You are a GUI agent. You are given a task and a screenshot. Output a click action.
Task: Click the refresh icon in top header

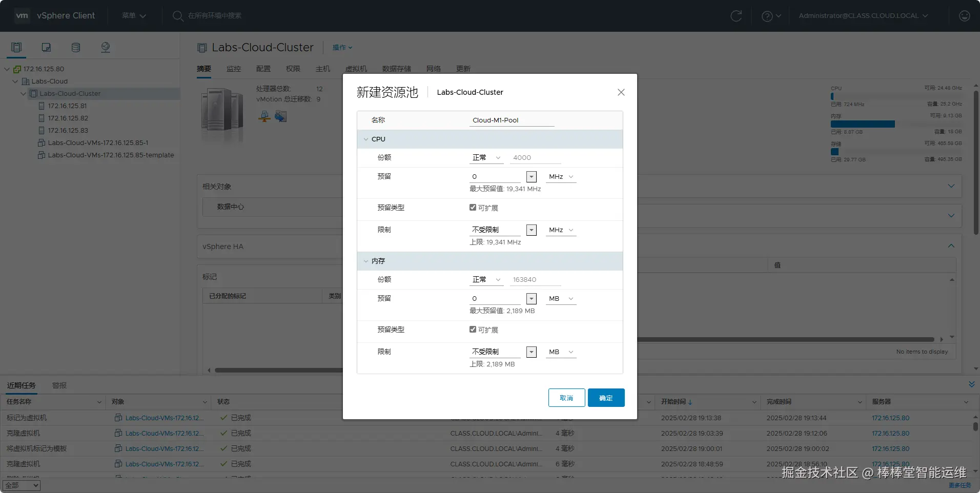click(x=736, y=16)
